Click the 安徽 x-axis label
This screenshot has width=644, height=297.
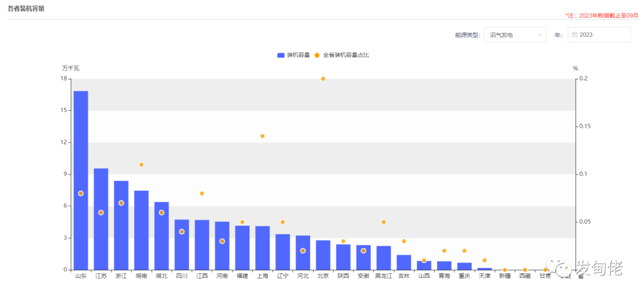tap(364, 276)
